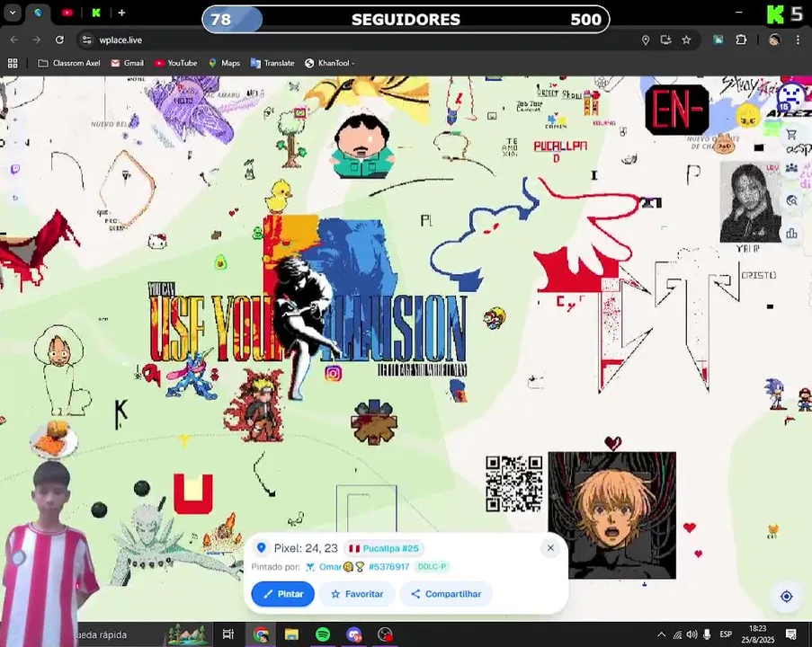Reload the wplace.live page
Screen dimensions: 812x647
pos(59,40)
